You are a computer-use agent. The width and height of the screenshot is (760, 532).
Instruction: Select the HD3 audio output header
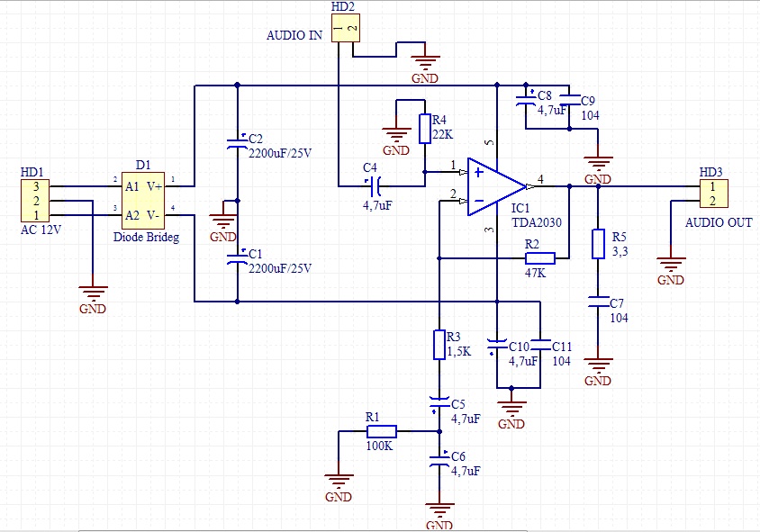point(714,194)
